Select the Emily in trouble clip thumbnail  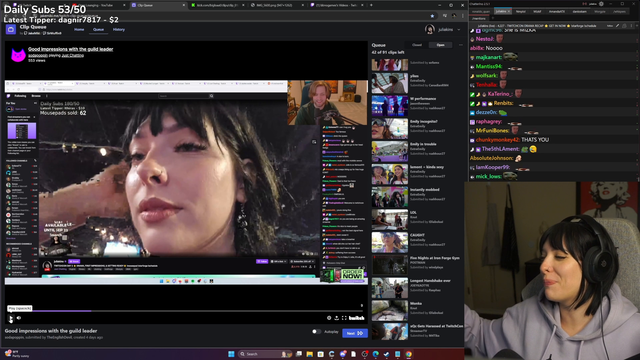tap(390, 151)
